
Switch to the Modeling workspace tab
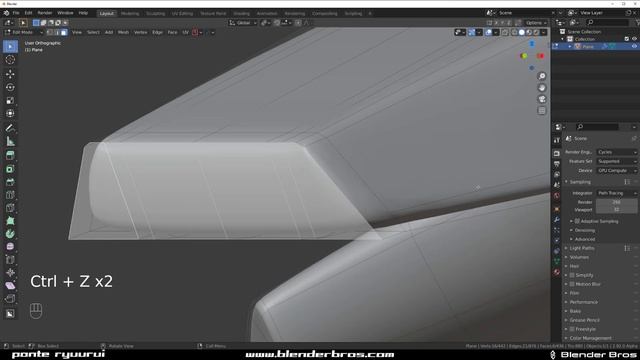130,13
